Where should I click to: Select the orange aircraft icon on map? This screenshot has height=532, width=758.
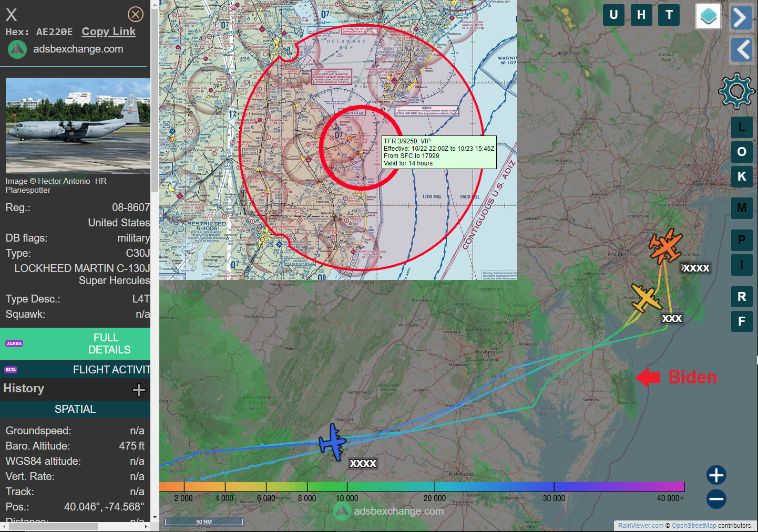click(x=665, y=246)
